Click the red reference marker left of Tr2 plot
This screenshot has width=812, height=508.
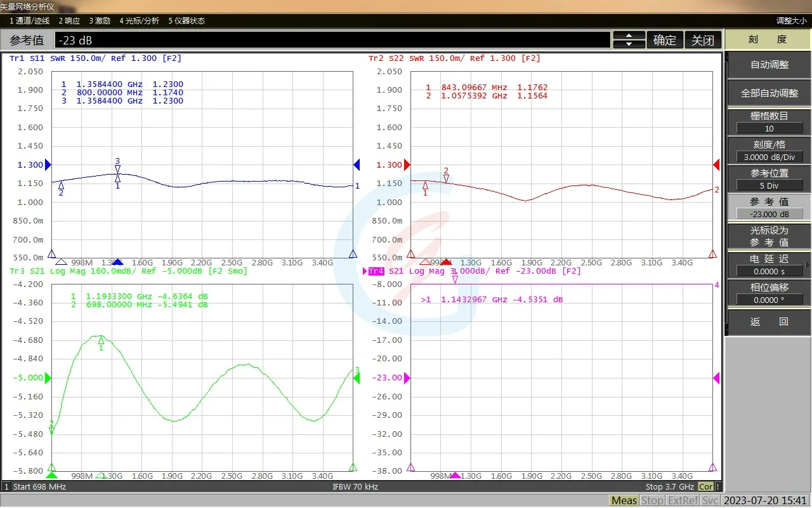407,164
